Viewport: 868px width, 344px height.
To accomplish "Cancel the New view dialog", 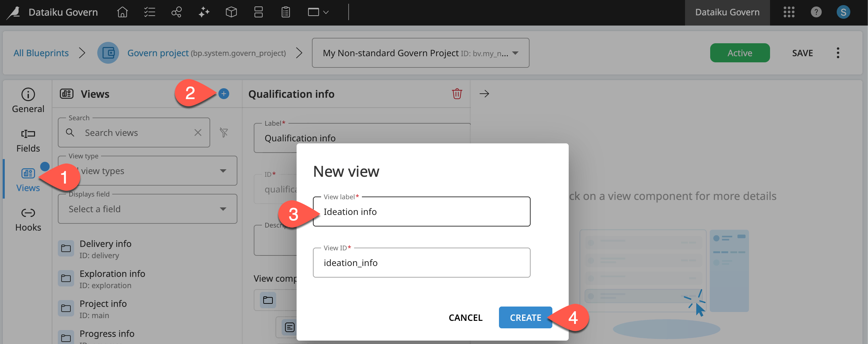I will click(x=466, y=317).
